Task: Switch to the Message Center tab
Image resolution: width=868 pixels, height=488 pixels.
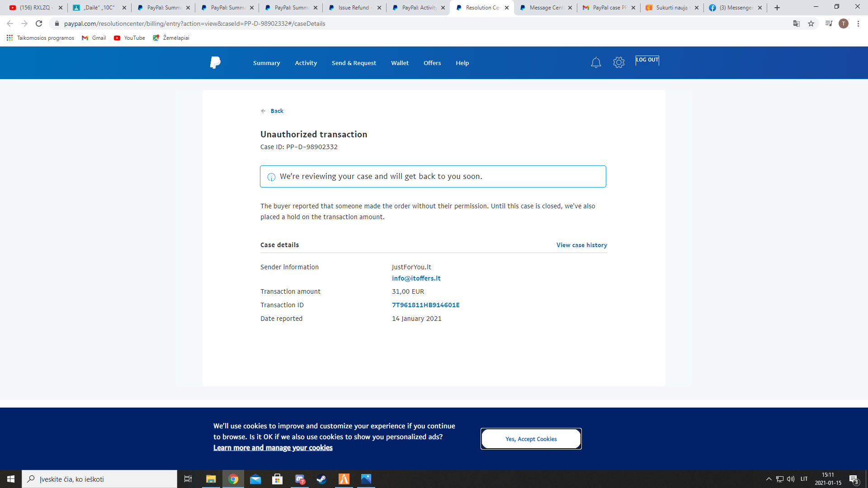Action: (546, 8)
